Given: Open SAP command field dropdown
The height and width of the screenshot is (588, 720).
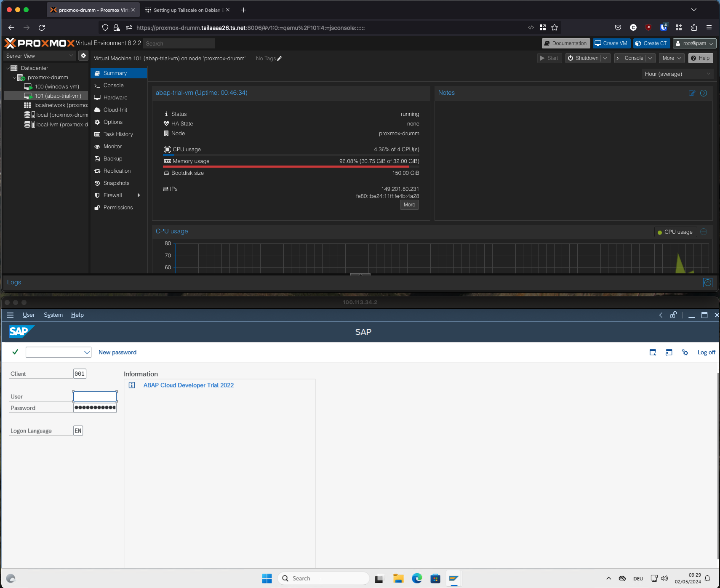Looking at the screenshot, I should (87, 352).
